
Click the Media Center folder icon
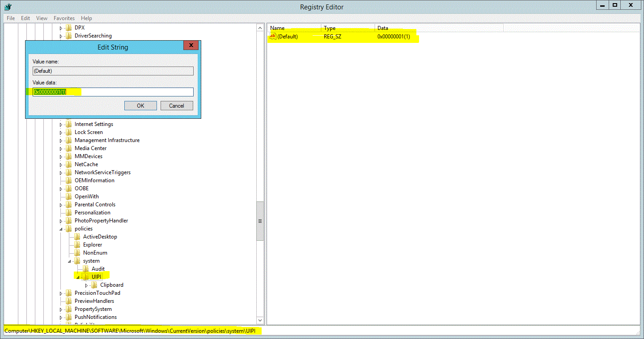(x=68, y=148)
